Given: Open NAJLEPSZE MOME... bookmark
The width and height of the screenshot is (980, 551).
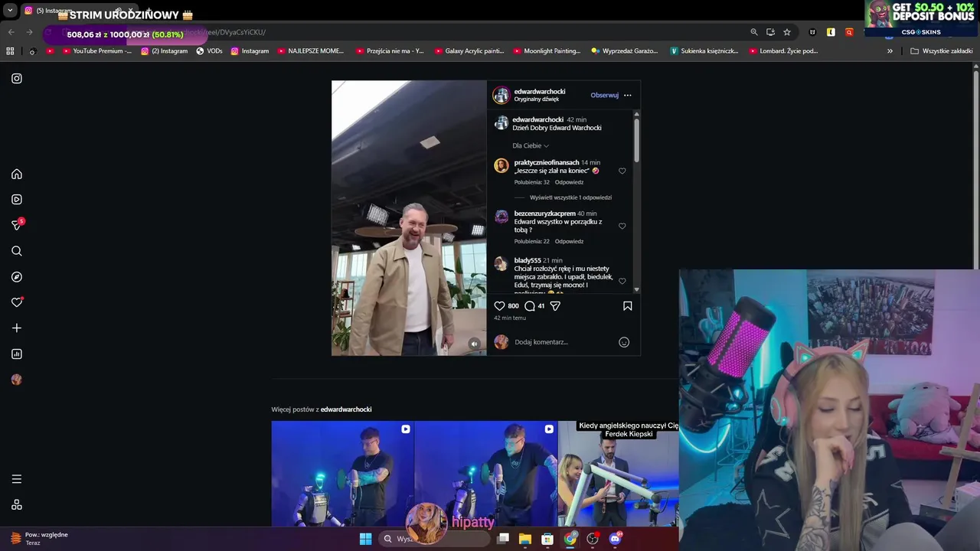Looking at the screenshot, I should 311,51.
